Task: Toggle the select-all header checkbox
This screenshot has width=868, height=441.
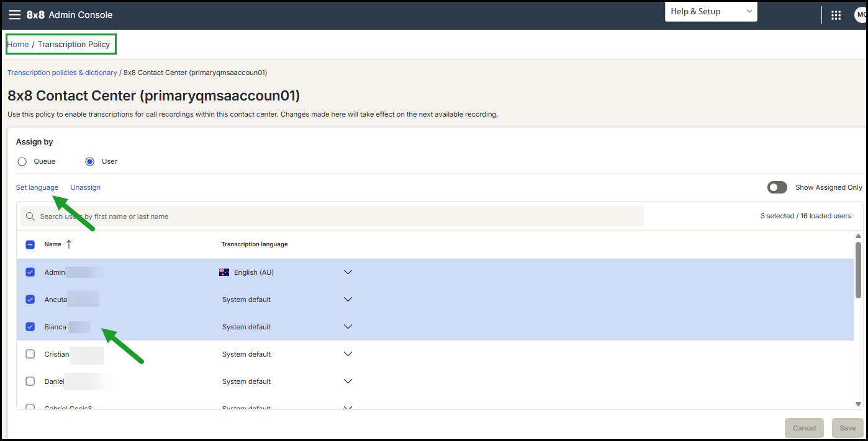Action: point(30,244)
